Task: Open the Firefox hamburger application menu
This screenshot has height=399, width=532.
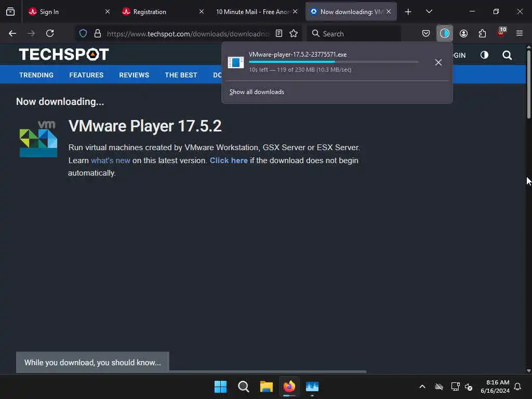Action: tap(520, 33)
